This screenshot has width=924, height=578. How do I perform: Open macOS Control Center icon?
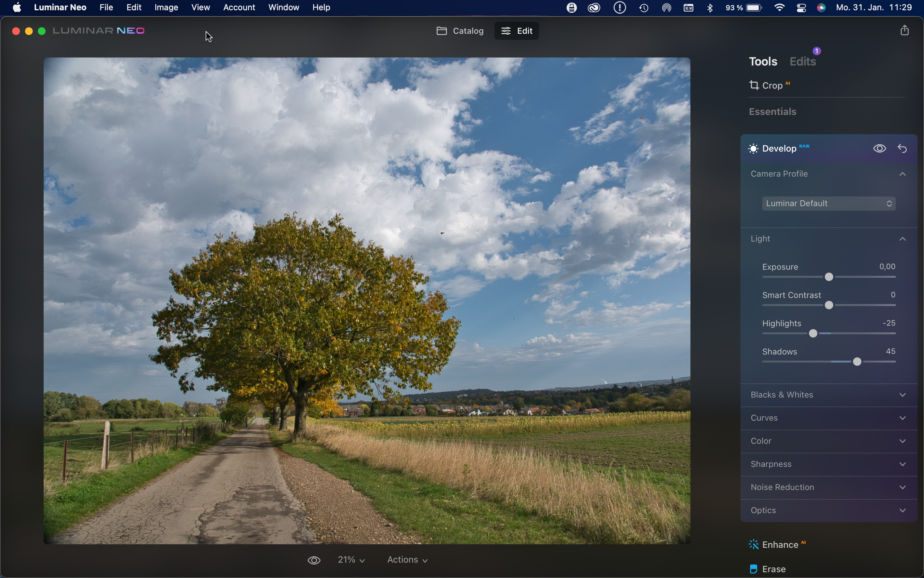(801, 8)
